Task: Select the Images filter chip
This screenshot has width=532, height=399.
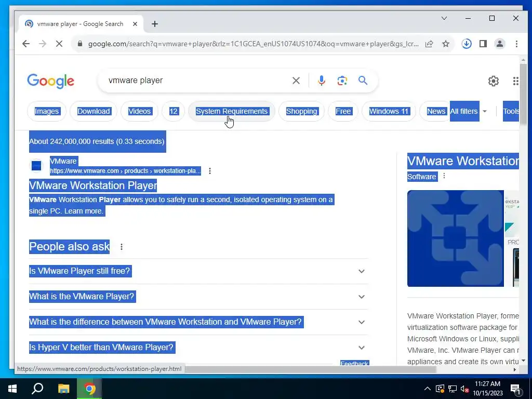Action: pyautogui.click(x=47, y=111)
